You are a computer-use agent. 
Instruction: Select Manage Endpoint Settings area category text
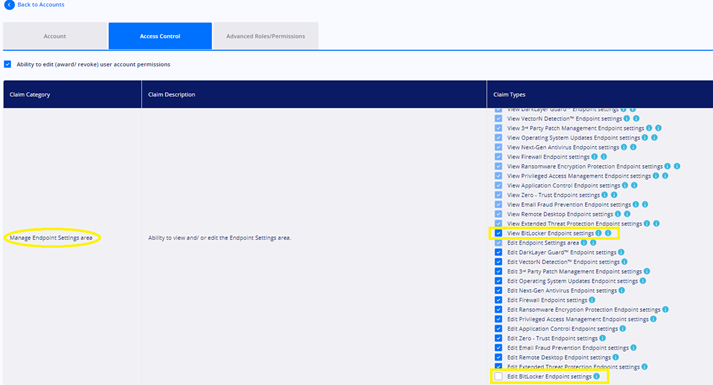coord(51,238)
